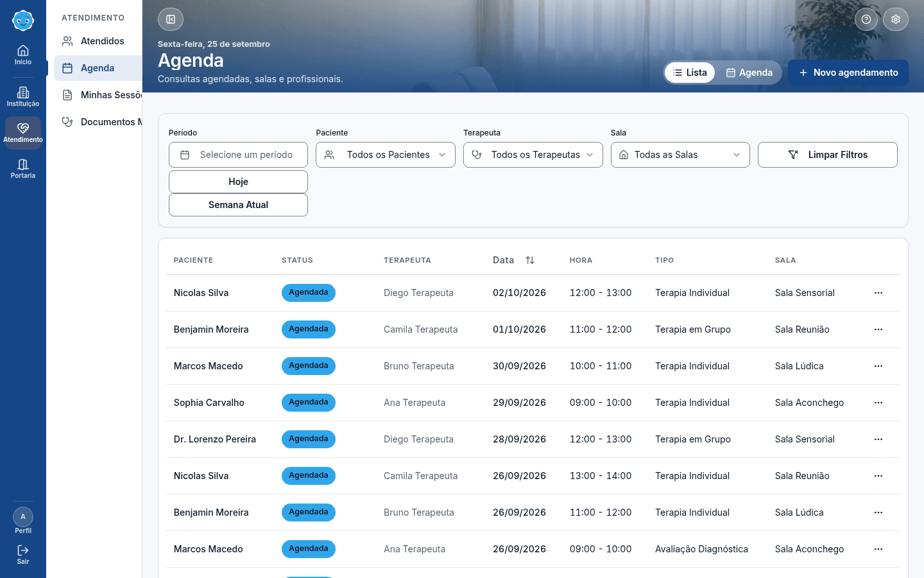
Task: Open the Instituição section
Action: (x=23, y=97)
